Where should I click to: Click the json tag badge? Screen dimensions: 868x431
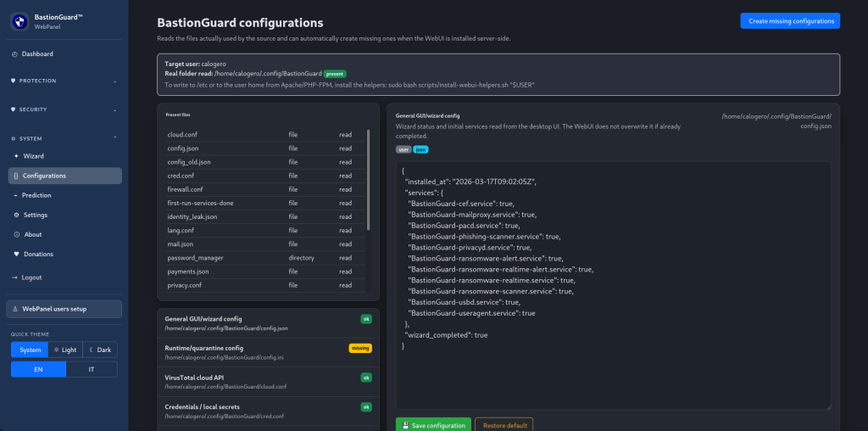420,149
